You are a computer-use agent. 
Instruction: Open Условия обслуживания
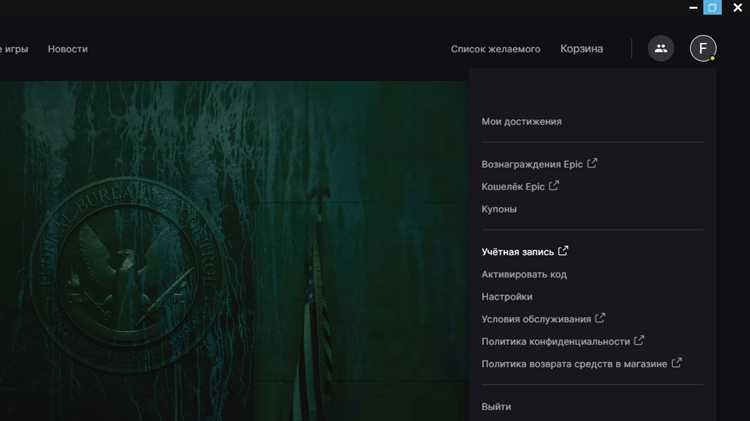click(543, 319)
